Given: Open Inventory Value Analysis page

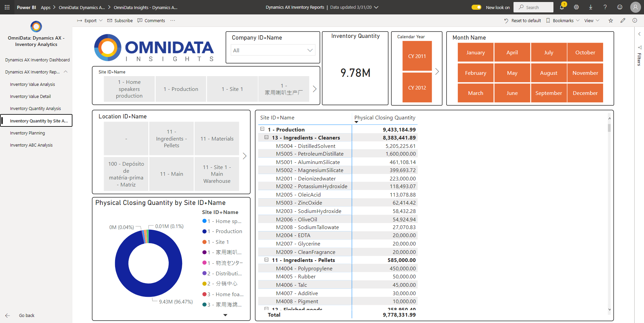Looking at the screenshot, I should click(x=32, y=84).
